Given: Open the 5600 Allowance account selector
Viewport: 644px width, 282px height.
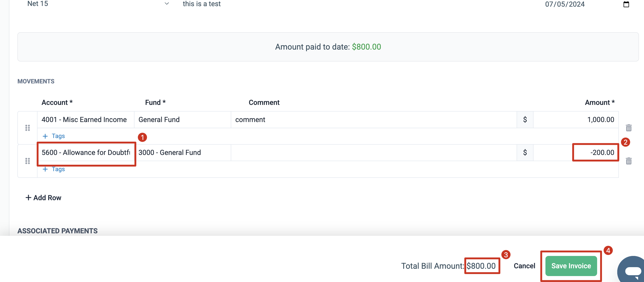Looking at the screenshot, I should pyautogui.click(x=86, y=153).
